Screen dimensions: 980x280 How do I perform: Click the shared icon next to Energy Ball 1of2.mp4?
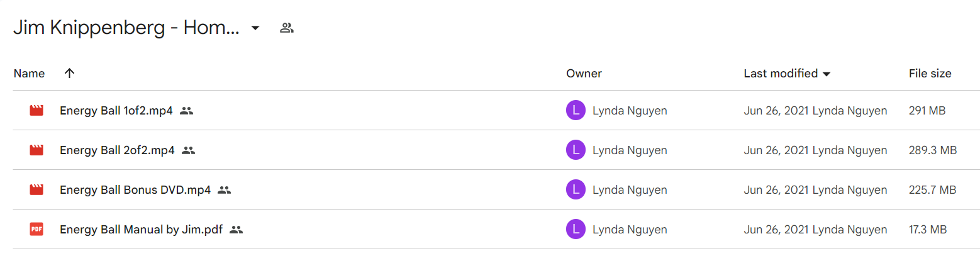(x=186, y=111)
